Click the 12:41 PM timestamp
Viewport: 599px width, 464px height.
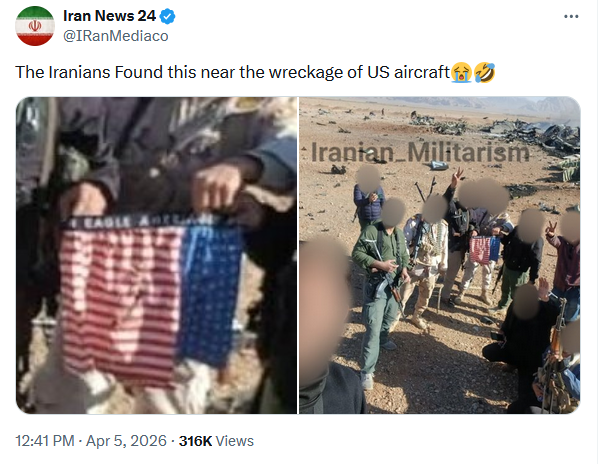pos(45,441)
